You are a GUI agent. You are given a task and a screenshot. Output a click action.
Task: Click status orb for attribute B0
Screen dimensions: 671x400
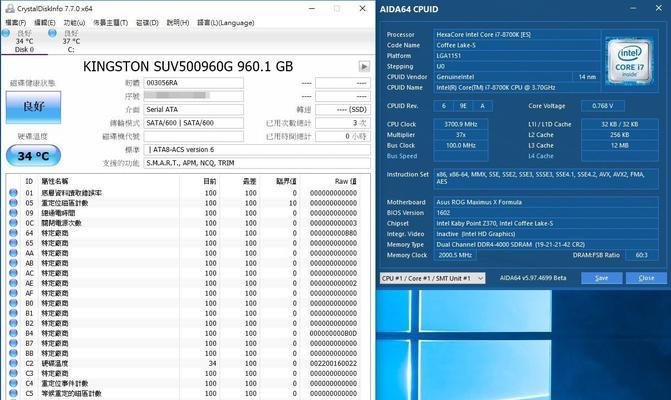(13, 303)
